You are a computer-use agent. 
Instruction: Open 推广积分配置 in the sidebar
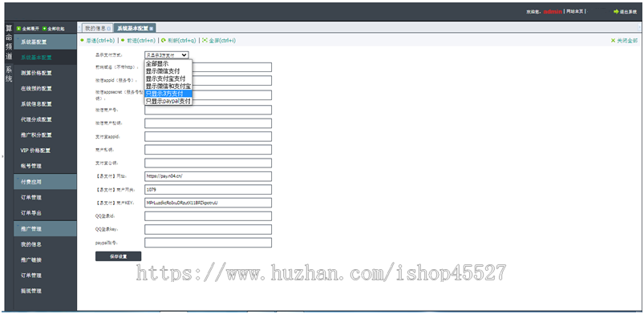point(45,135)
